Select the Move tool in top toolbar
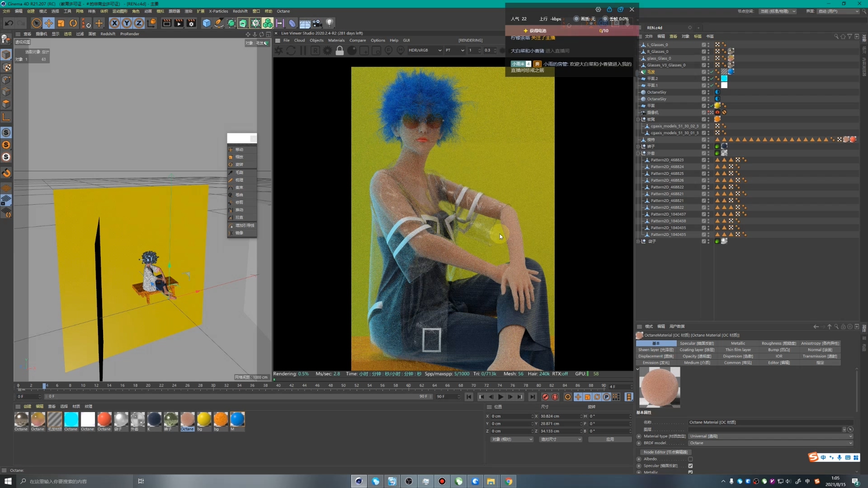The height and width of the screenshot is (488, 868). (49, 23)
